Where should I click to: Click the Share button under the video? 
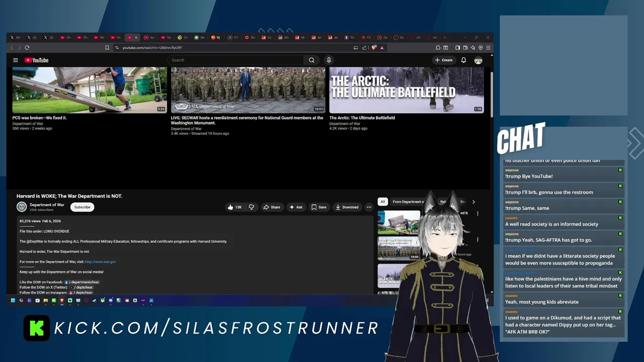click(271, 207)
